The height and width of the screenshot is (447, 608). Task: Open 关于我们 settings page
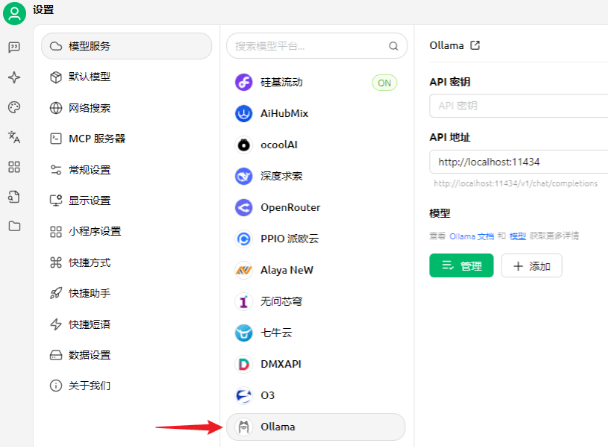pos(89,385)
